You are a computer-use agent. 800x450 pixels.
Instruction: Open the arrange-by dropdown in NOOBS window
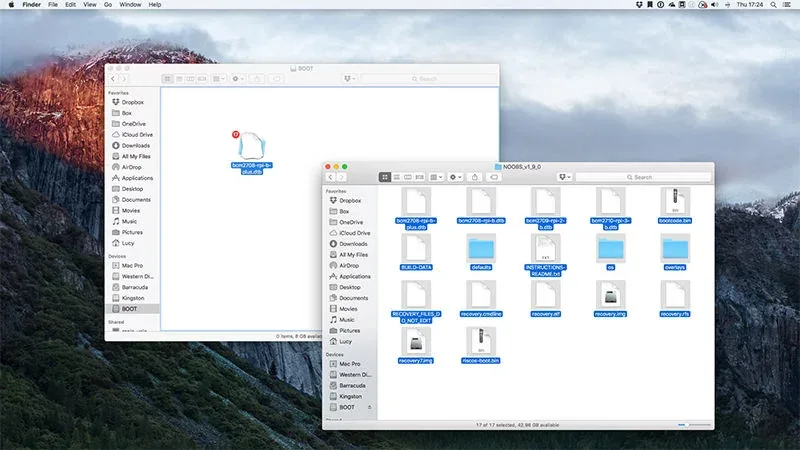click(x=436, y=177)
